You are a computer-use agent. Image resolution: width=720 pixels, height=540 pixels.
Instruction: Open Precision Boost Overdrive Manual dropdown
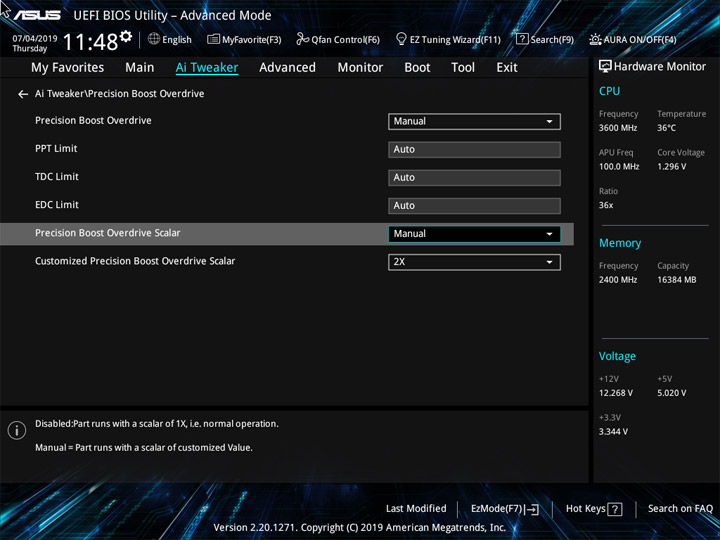click(474, 122)
